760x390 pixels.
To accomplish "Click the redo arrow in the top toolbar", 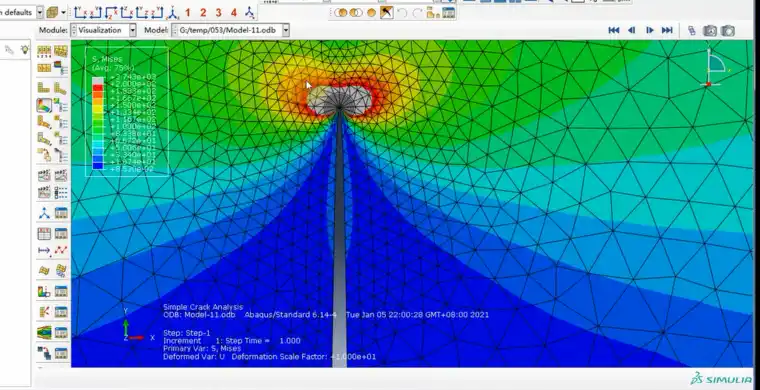I will (417, 13).
